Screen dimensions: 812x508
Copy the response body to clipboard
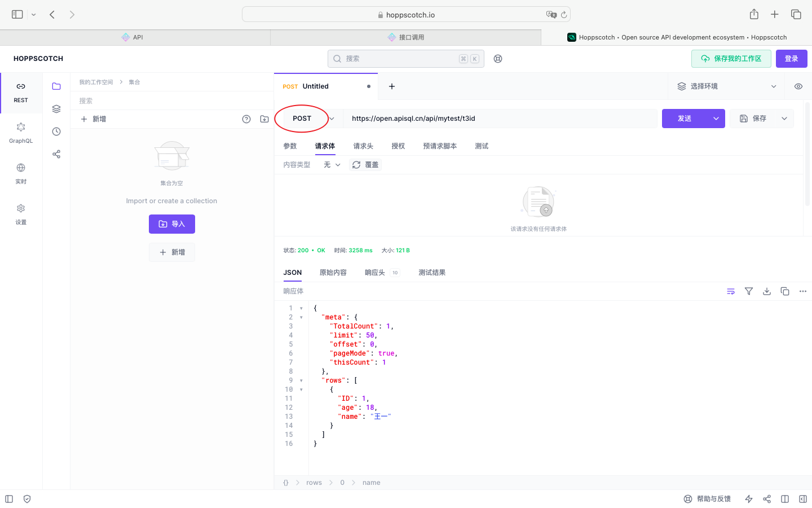tap(785, 291)
